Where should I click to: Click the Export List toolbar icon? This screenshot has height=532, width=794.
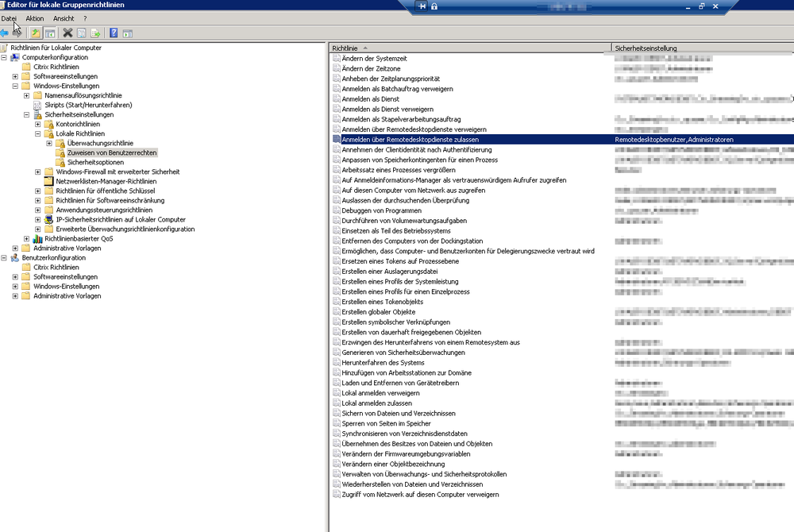(95, 33)
